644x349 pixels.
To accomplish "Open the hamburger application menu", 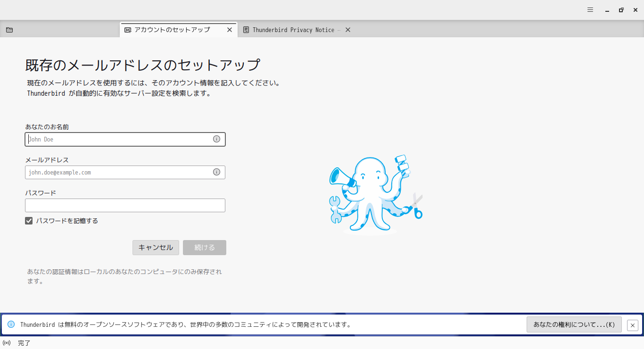I will click(x=590, y=10).
